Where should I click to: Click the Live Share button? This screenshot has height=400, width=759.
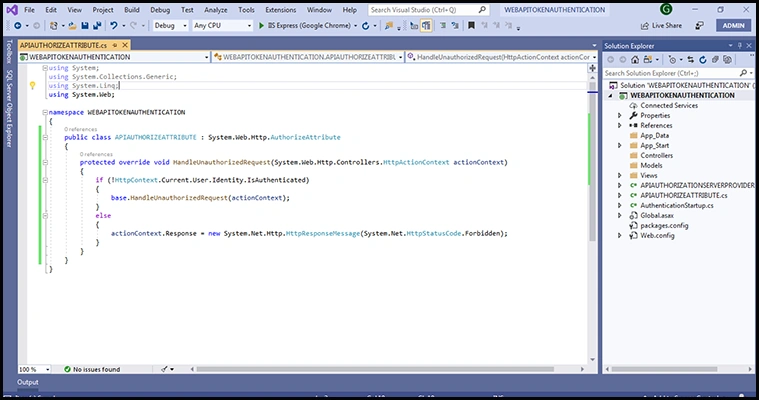click(x=661, y=26)
